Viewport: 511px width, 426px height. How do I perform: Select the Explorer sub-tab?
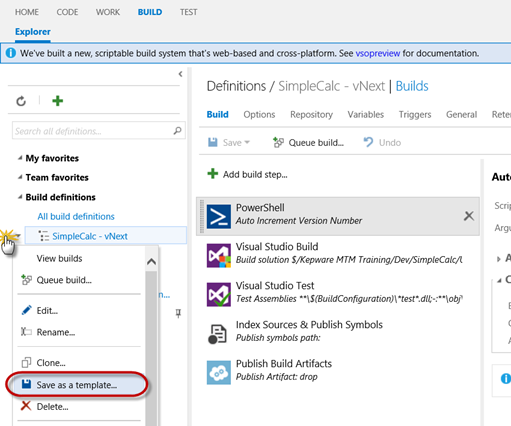33,32
